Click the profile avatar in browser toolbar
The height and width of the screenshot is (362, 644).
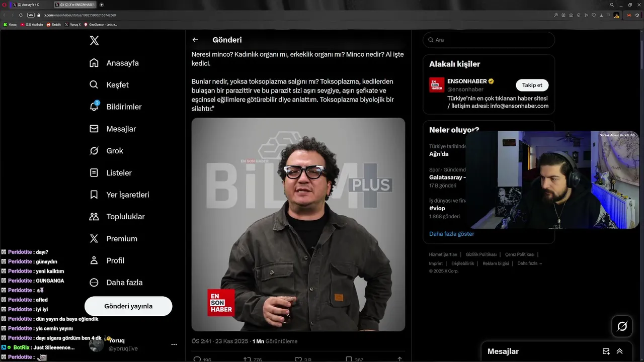[x=616, y=15]
